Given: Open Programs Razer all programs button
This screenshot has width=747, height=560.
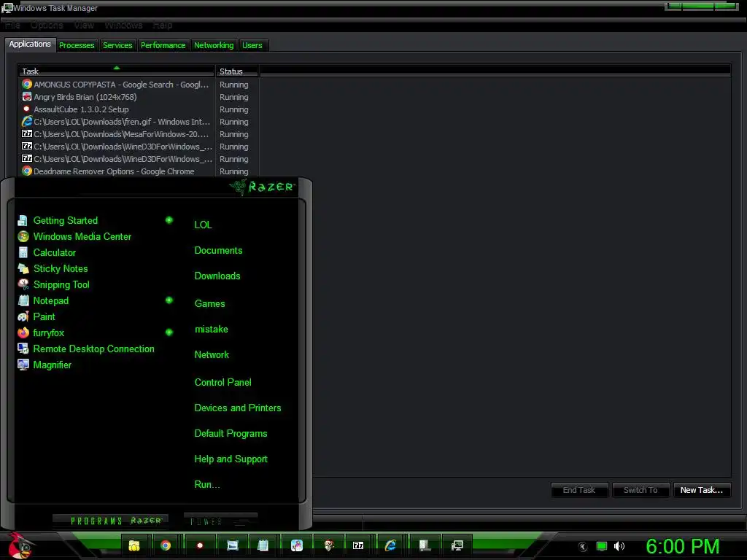Looking at the screenshot, I should [111, 521].
